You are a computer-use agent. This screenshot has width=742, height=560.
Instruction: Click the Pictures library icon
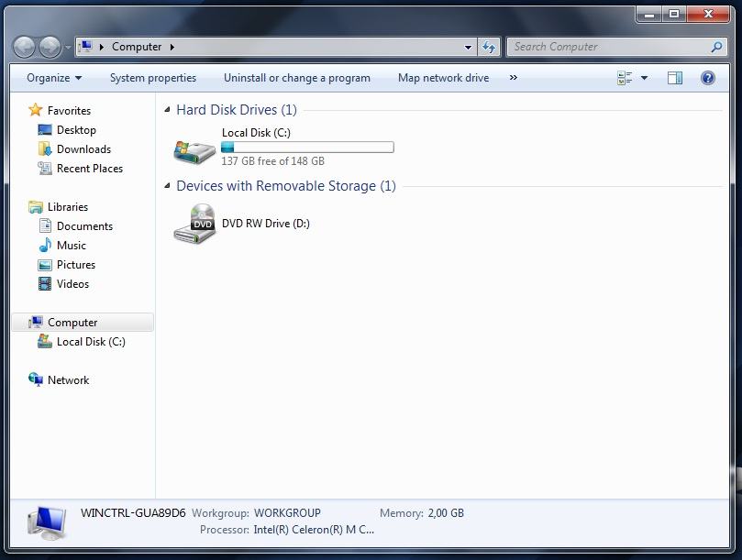point(45,265)
